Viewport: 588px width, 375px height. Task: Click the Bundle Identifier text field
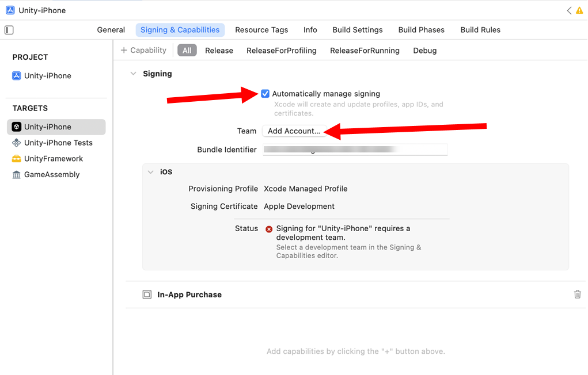(355, 150)
